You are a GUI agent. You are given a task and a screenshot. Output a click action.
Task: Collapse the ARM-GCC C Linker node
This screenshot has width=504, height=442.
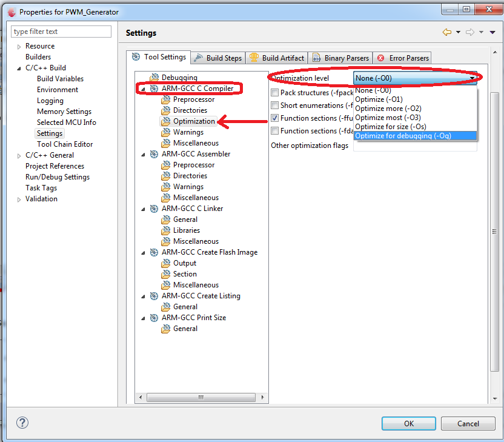pos(143,209)
